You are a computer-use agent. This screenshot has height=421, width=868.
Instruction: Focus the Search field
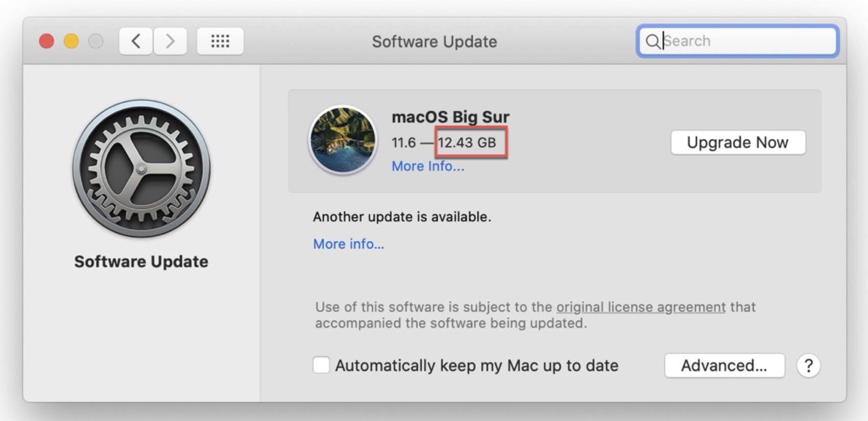pyautogui.click(x=737, y=41)
